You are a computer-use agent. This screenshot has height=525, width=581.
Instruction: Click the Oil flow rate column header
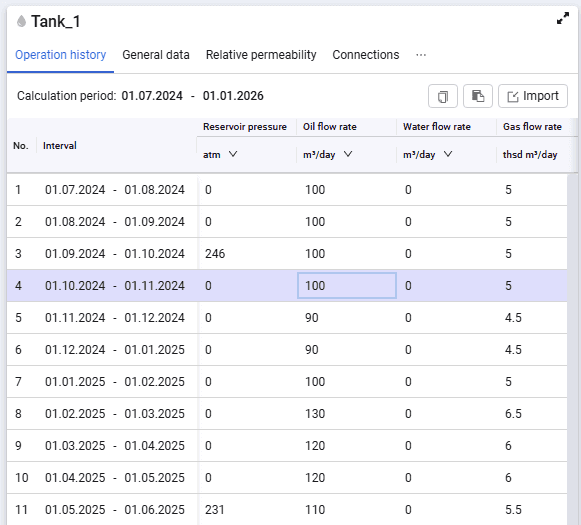point(330,127)
